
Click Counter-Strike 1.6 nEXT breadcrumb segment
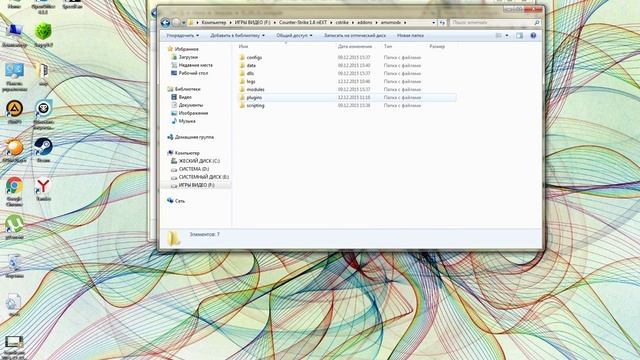coord(303,23)
